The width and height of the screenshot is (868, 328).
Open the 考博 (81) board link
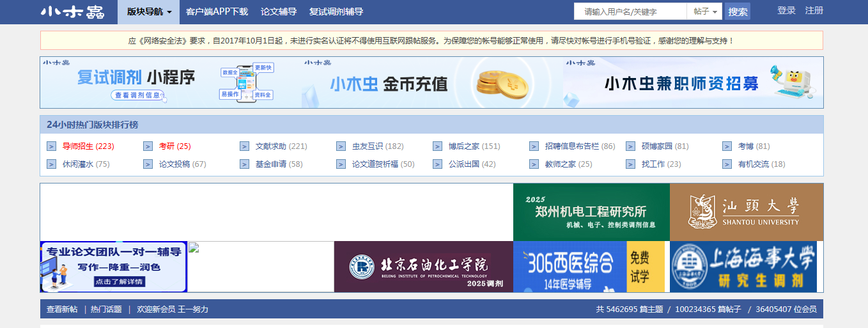click(754, 146)
